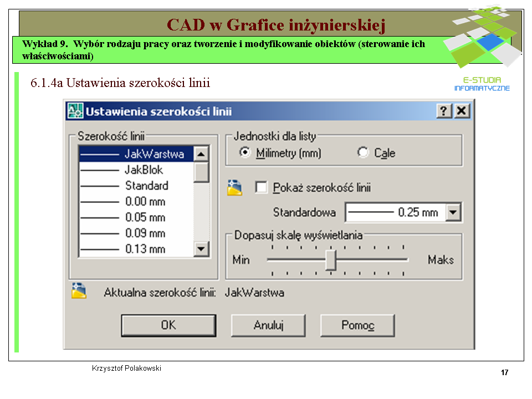Select JakWarstwa in the lineweight list
This screenshot has width=532, height=399.
(136, 154)
